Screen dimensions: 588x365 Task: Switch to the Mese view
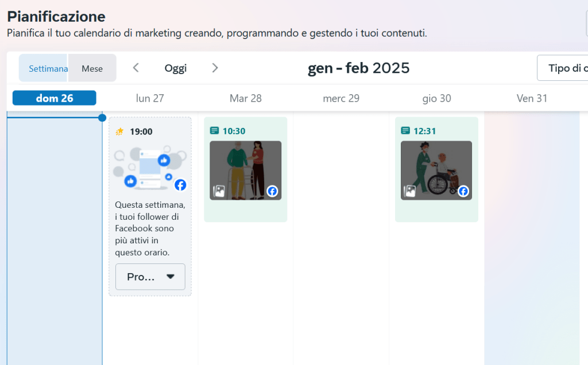[x=92, y=68]
